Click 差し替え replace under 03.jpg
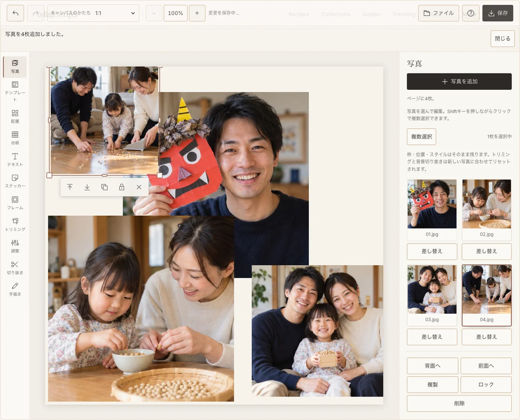 click(x=432, y=337)
